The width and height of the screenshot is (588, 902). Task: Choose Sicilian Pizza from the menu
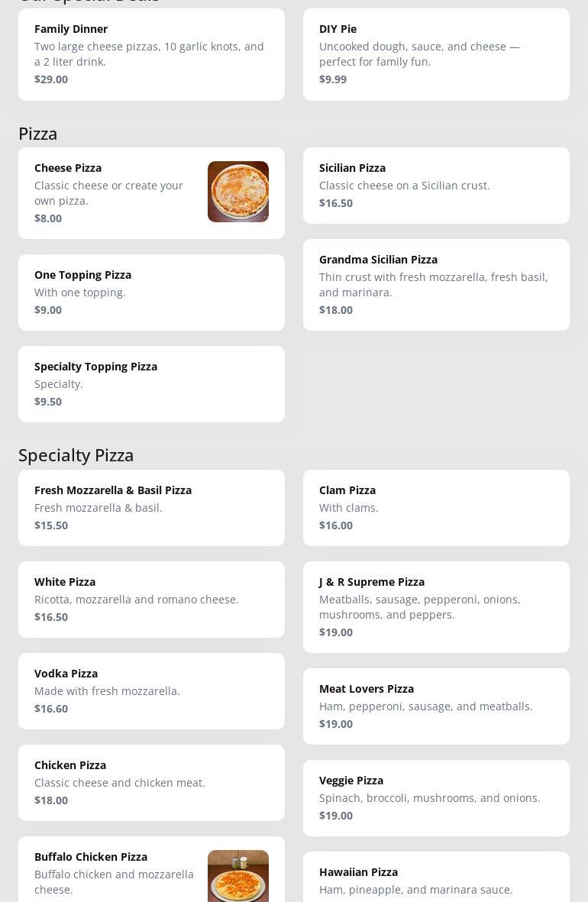coord(436,185)
